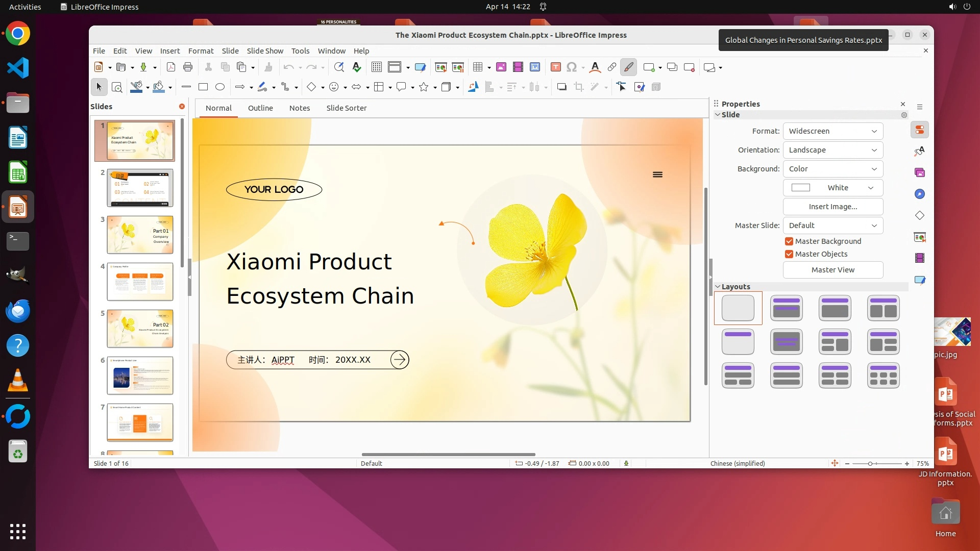Collapse the Layouts section

tap(718, 287)
